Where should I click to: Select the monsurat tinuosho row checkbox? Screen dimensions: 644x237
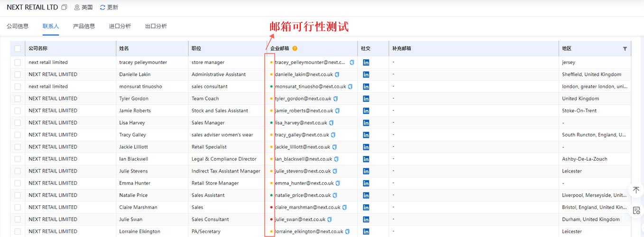(x=18, y=86)
